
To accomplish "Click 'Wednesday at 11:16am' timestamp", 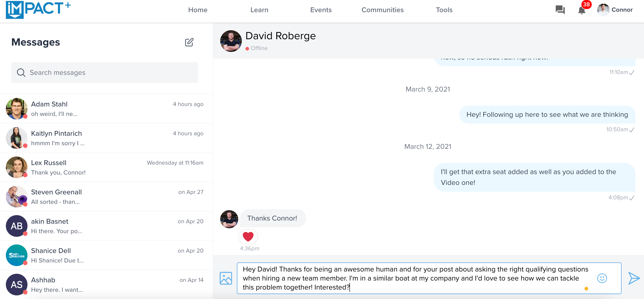I will (x=175, y=163).
